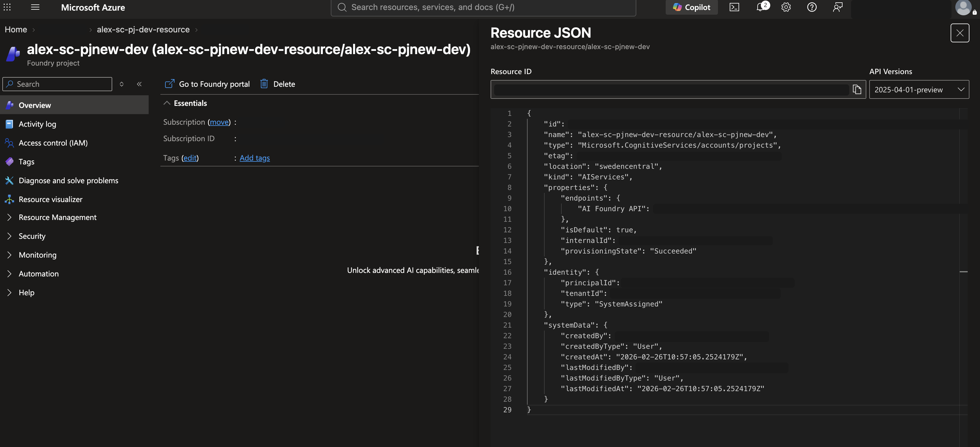Open the API Versions dropdown
980x447 pixels.
(x=919, y=89)
